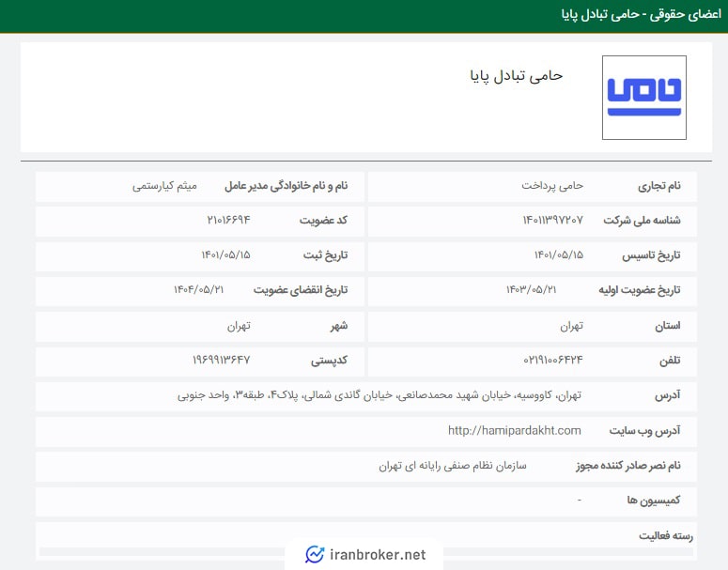The width and height of the screenshot is (728, 570).
Task: Click the label 'کدپستی'
Action: (329, 361)
